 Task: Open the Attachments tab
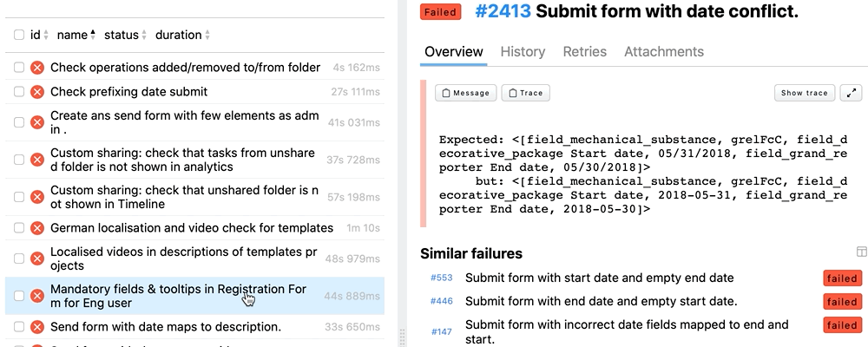(664, 52)
